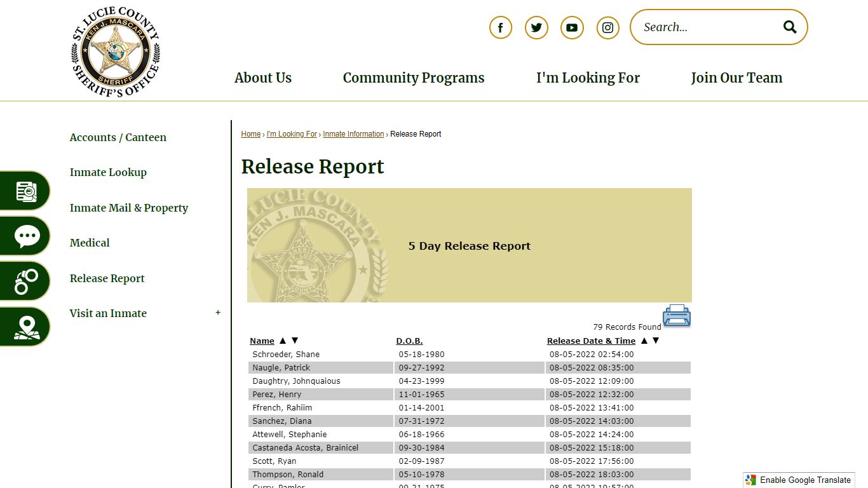The width and height of the screenshot is (868, 488).
Task: Click release time 08-05-2022 18:03:00
Action: tap(592, 475)
